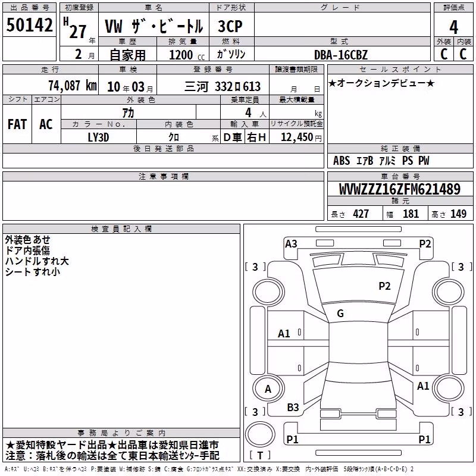Select the 2 月 registration month
The height and width of the screenshot is (476, 476).
click(x=84, y=55)
